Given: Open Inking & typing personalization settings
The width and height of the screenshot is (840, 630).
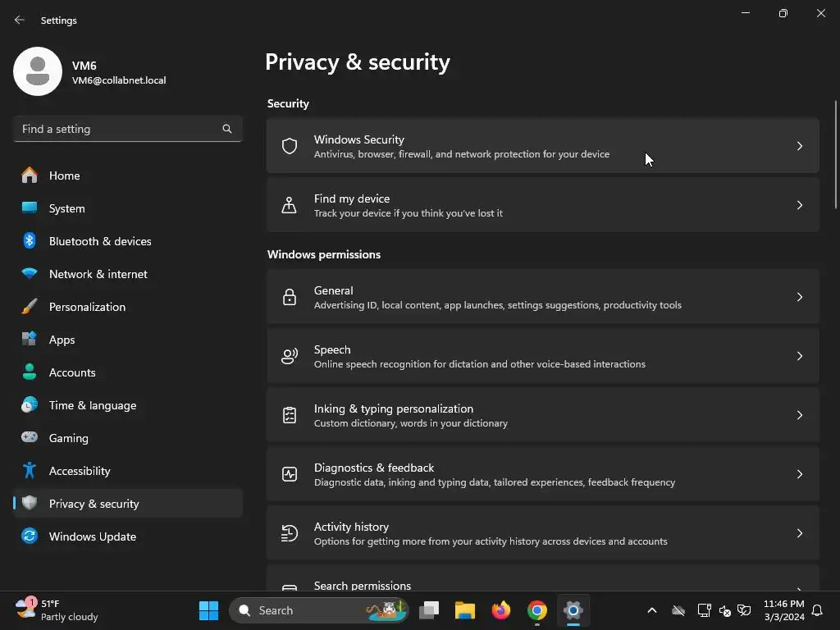Looking at the screenshot, I should [543, 415].
